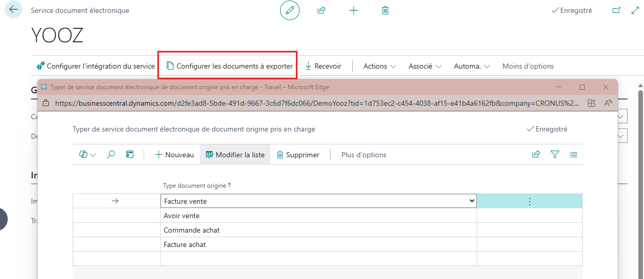Viewport: 644px width, 279px height.
Task: Click Plus d'options in popup
Action: [363, 155]
